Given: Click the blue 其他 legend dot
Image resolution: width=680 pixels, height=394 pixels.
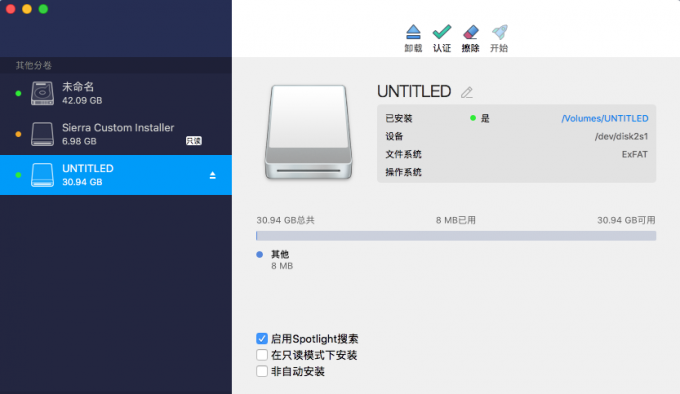Looking at the screenshot, I should pyautogui.click(x=259, y=254).
